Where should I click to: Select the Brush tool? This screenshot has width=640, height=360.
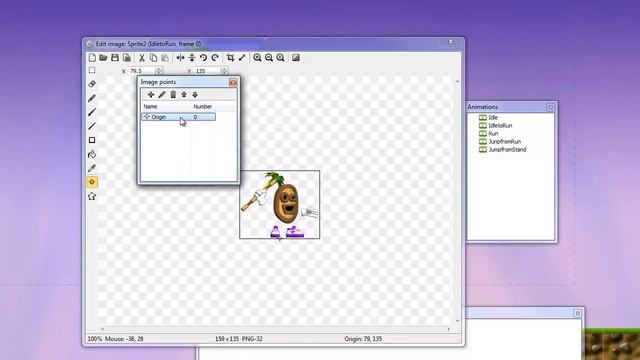pyautogui.click(x=92, y=112)
